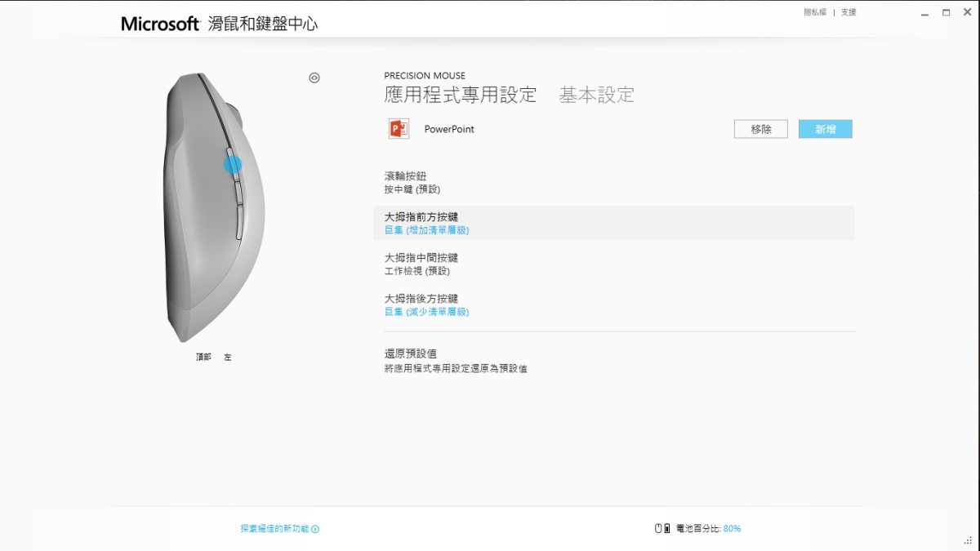Image resolution: width=980 pixels, height=551 pixels.
Task: Select the 頂部 mouse view
Action: (203, 358)
